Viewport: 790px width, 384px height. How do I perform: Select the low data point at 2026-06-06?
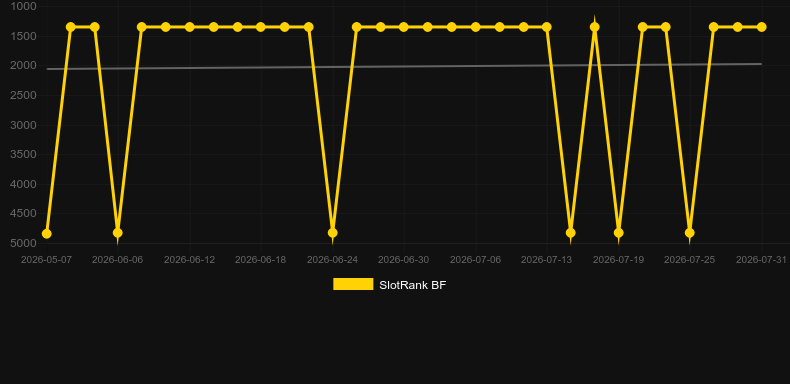[x=117, y=233]
